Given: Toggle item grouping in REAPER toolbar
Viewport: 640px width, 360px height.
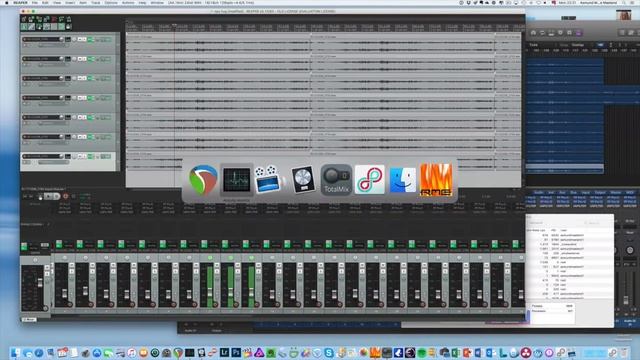Looking at the screenshot, I should click(x=31, y=27).
